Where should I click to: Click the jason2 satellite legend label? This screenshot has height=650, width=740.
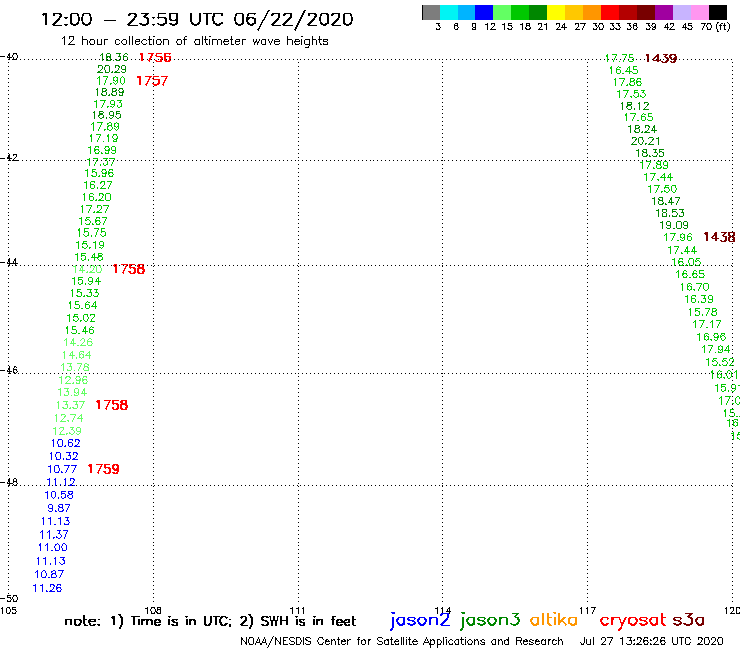pyautogui.click(x=420, y=620)
